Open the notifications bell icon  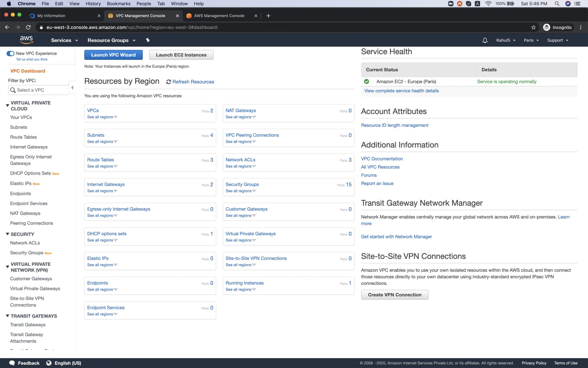[485, 40]
